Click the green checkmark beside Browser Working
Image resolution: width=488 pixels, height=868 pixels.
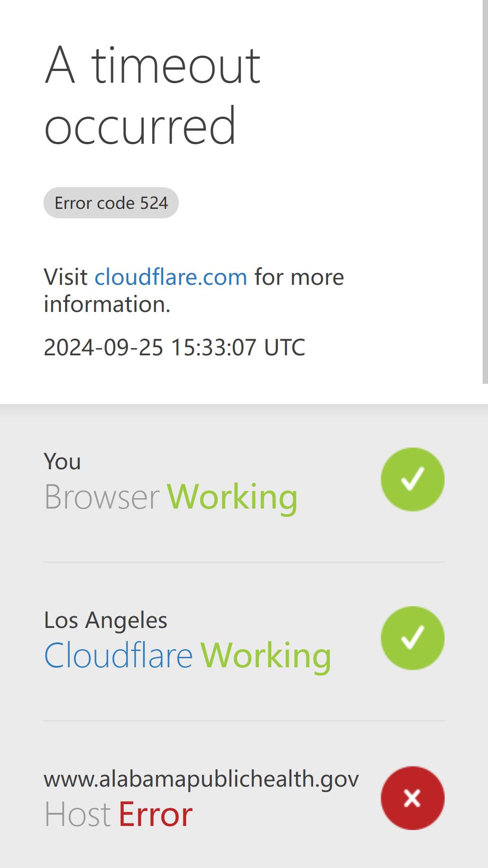tap(413, 479)
